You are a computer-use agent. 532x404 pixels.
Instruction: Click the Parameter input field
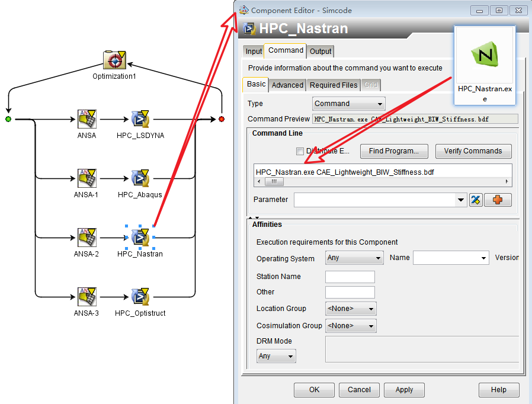pos(375,200)
